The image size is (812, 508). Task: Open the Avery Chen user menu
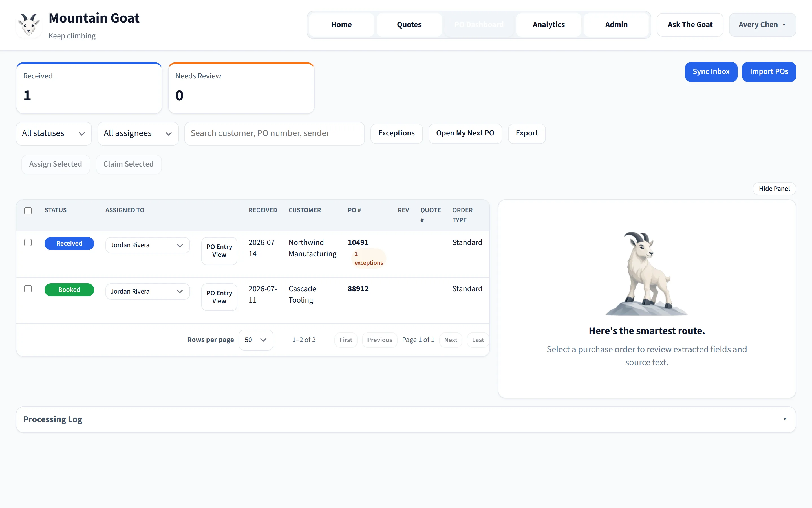[x=762, y=25]
